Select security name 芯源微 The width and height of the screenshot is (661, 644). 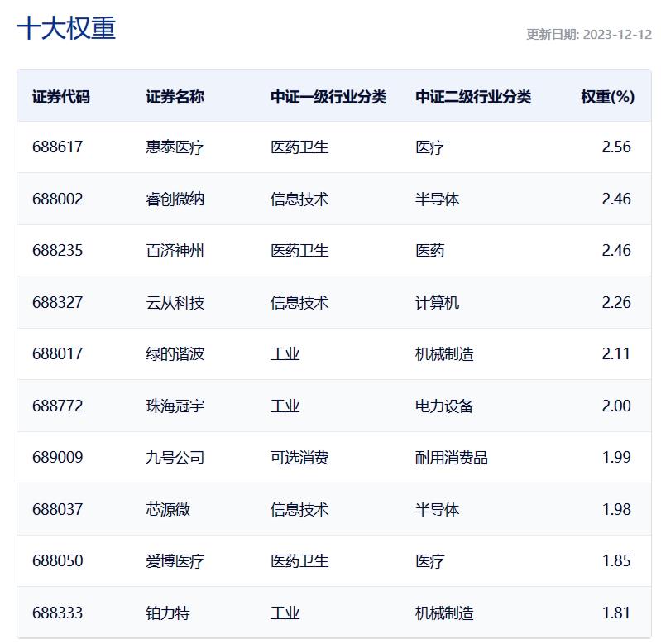click(168, 509)
